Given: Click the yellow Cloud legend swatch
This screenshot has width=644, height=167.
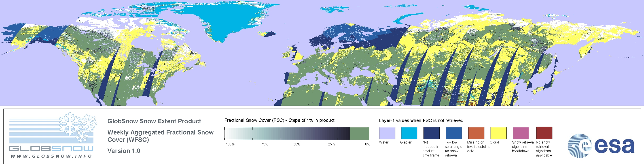Looking at the screenshot, I should point(498,133).
